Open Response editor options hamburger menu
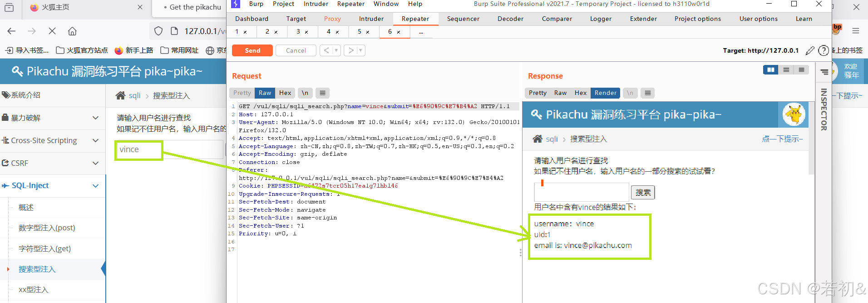868x303 pixels. pyautogui.click(x=648, y=93)
